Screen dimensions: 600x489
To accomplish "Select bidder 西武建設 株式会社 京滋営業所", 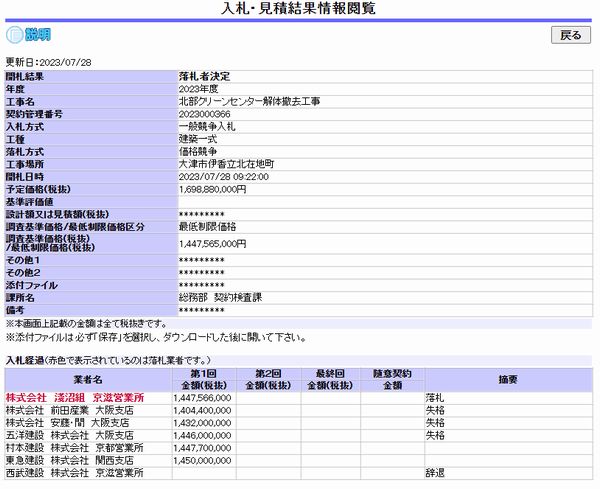I will tap(75, 473).
